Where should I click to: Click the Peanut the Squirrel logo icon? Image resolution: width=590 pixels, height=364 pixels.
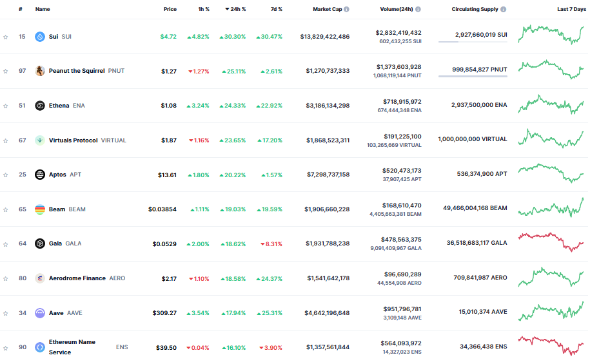[x=40, y=71]
